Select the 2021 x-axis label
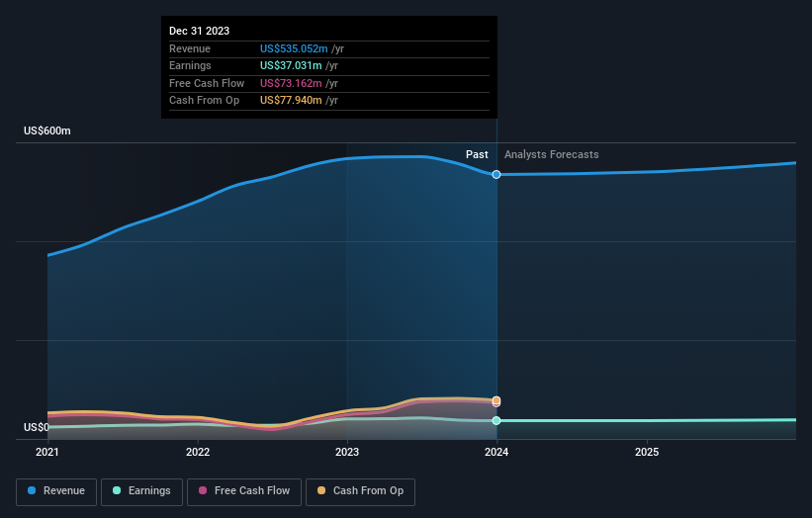812x518 pixels. click(x=47, y=453)
